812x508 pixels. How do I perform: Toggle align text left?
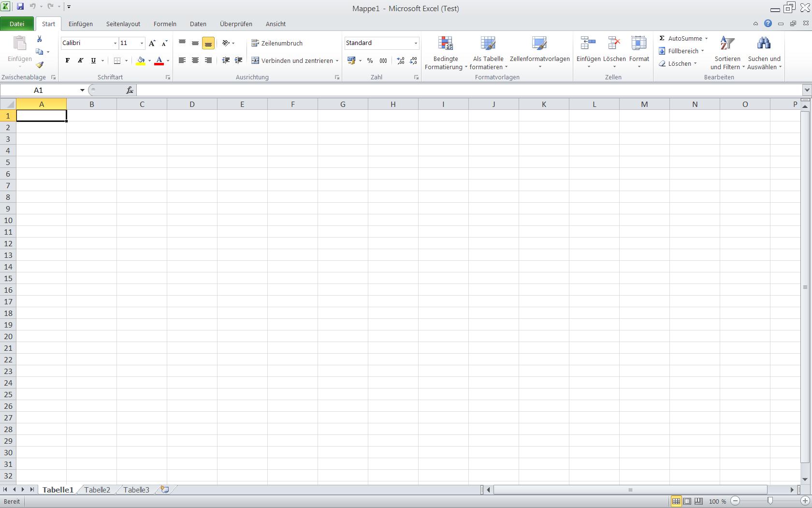point(182,60)
